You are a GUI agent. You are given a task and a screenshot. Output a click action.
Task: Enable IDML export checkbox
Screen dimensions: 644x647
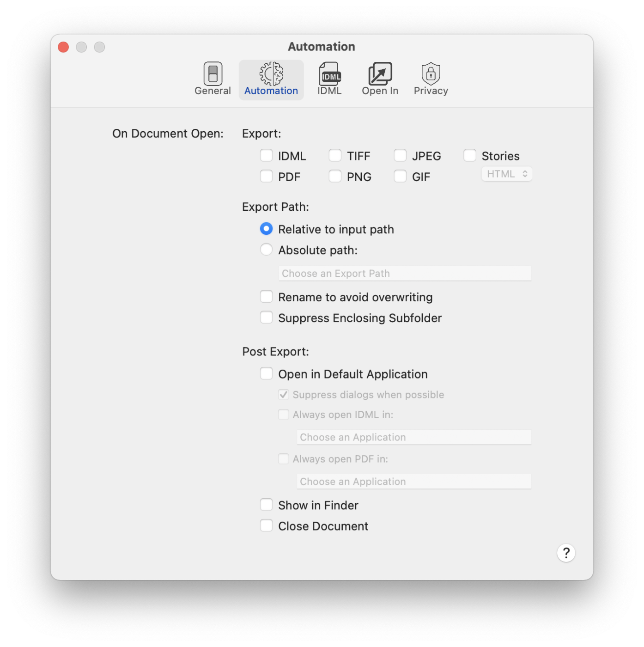click(x=266, y=155)
